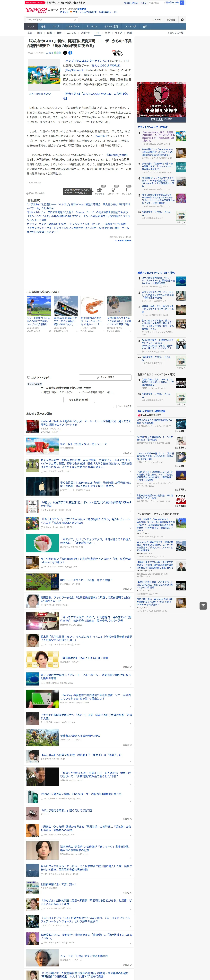Focus the web search input field
The image size is (210, 980).
156,3
